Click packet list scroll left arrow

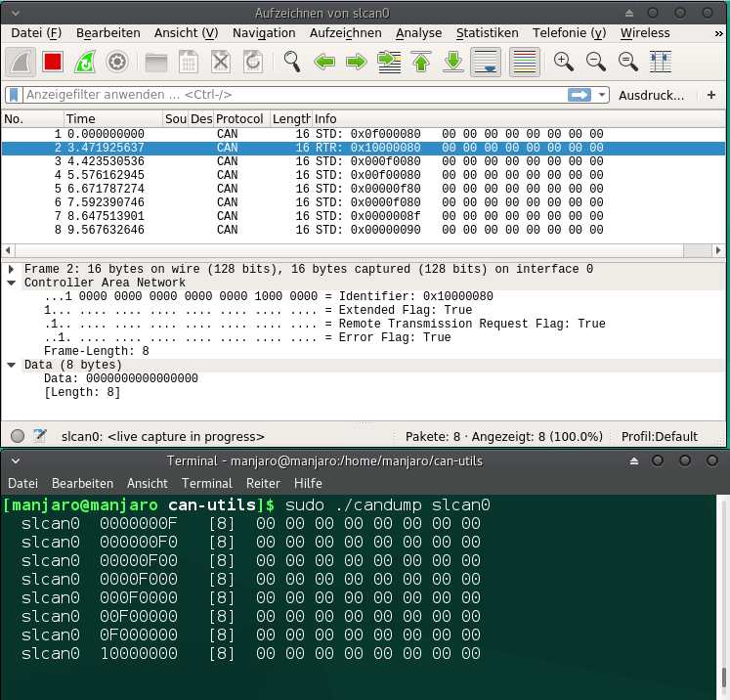point(8,250)
